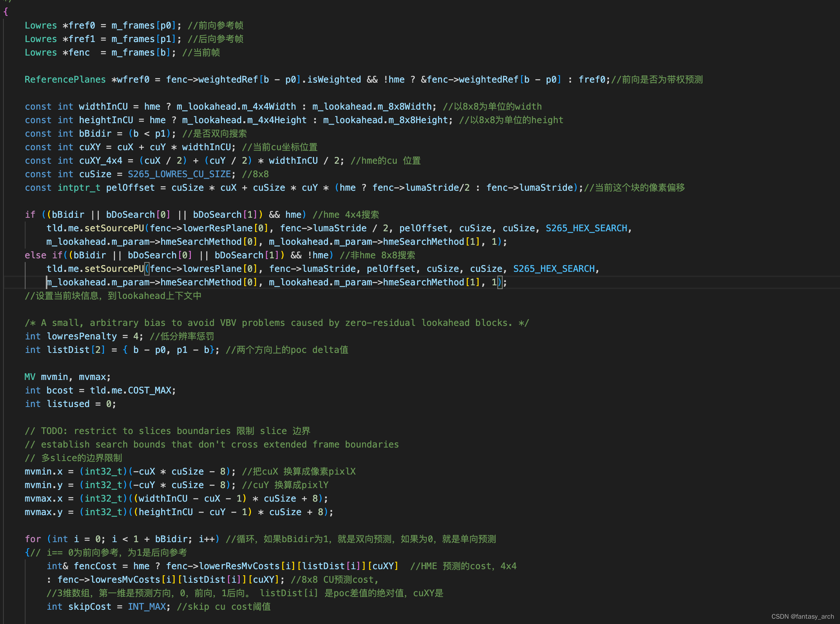The height and width of the screenshot is (624, 840).
Task: Click the fref0 variable declaration
Action: [x=81, y=25]
